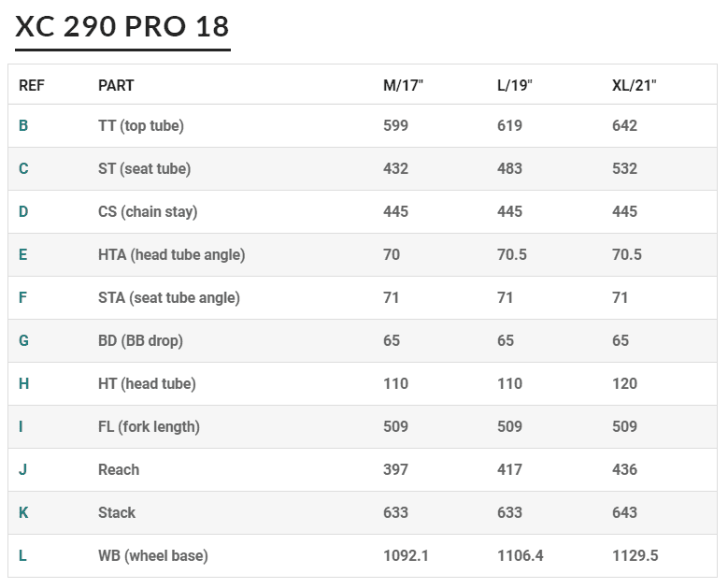Viewport: 728px width, 588px height.
Task: Click reference letter G for BB drop
Action: coord(23,340)
